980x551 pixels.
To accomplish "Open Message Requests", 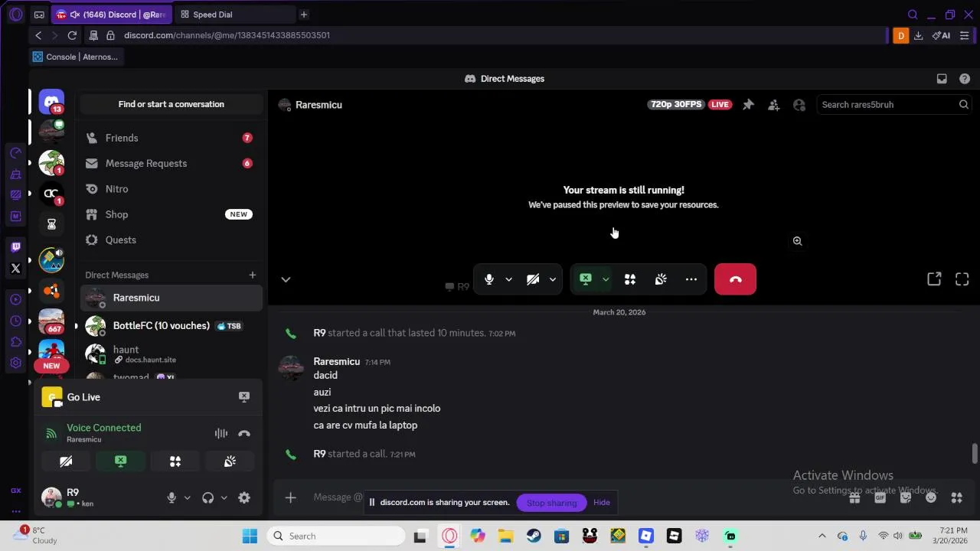I will (x=171, y=163).
